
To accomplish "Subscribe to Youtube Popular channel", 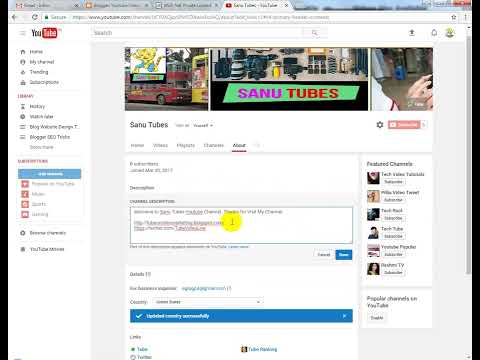I will click(x=393, y=254).
